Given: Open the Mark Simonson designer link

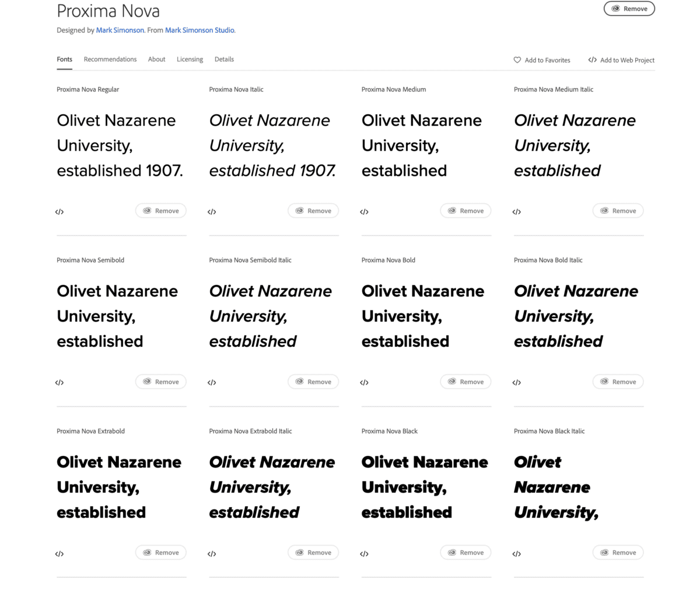Looking at the screenshot, I should tap(120, 30).
